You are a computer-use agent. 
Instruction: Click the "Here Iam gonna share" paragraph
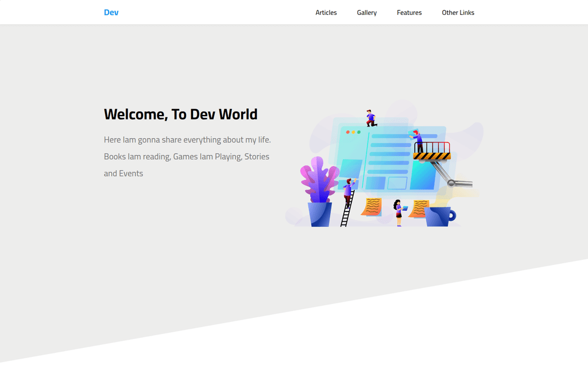(188, 156)
